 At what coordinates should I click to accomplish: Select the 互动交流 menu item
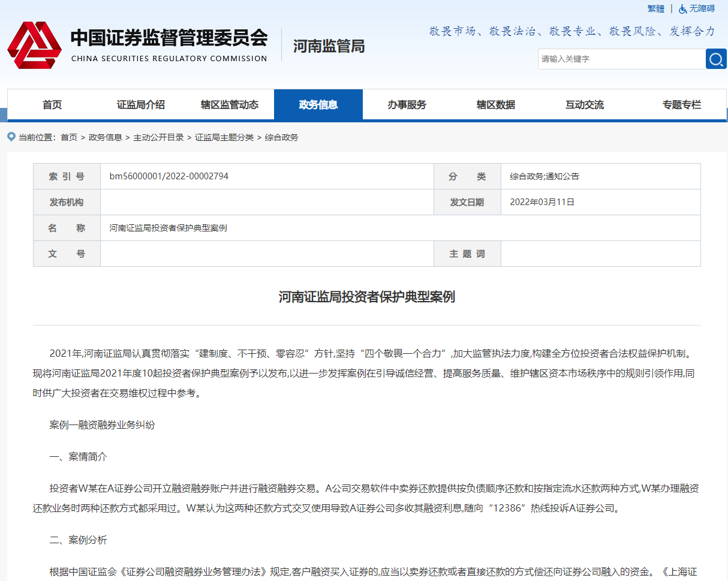tap(583, 104)
